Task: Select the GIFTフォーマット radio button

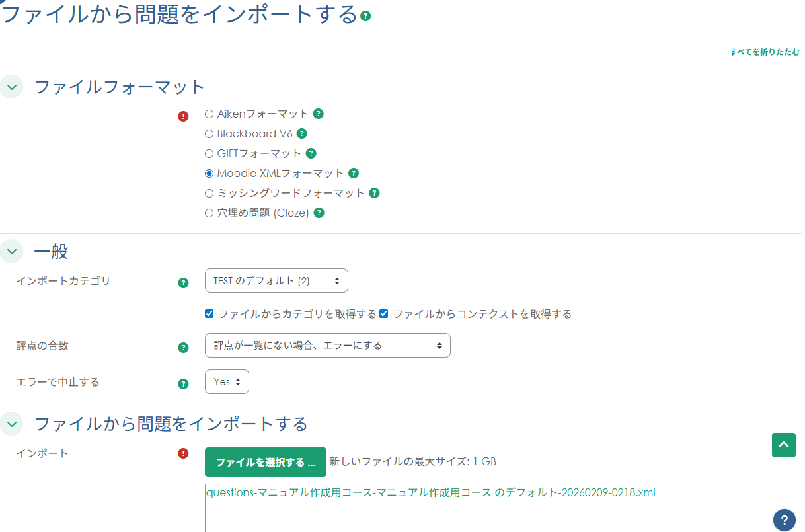Action: tap(209, 153)
